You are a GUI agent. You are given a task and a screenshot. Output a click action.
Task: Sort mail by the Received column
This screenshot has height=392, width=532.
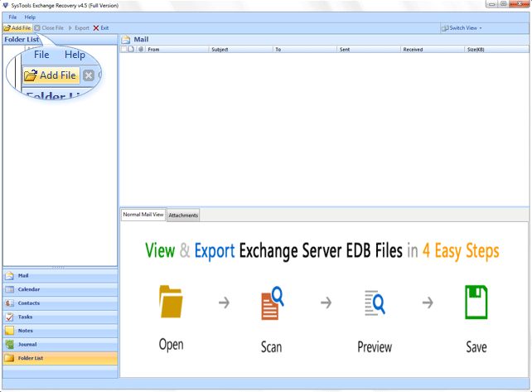tap(433, 50)
